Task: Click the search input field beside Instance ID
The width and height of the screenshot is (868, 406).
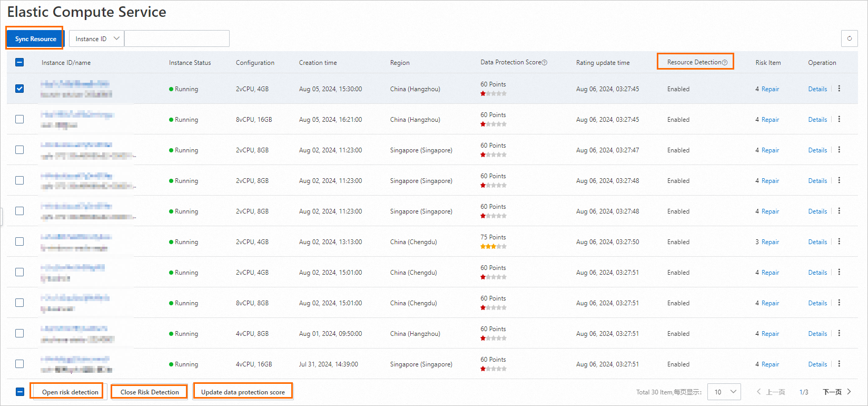Action: click(177, 38)
